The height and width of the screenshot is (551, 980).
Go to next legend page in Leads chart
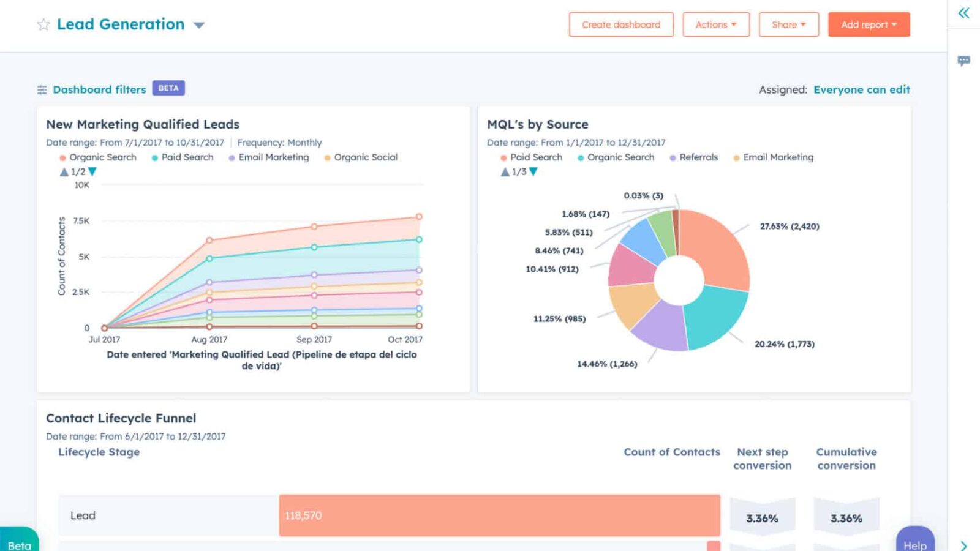click(92, 172)
